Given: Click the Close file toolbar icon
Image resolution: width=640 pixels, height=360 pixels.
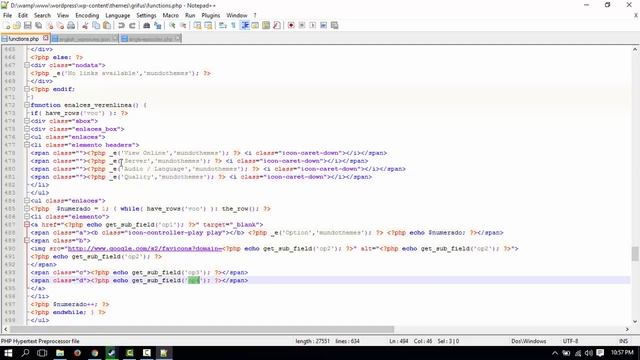Looking at the screenshot, I should point(49,25).
